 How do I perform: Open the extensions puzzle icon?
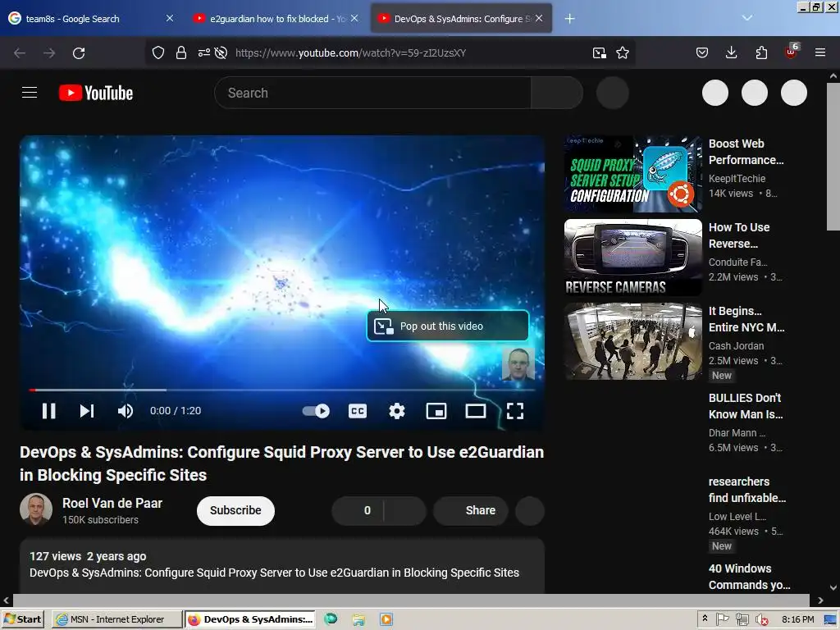pyautogui.click(x=761, y=53)
